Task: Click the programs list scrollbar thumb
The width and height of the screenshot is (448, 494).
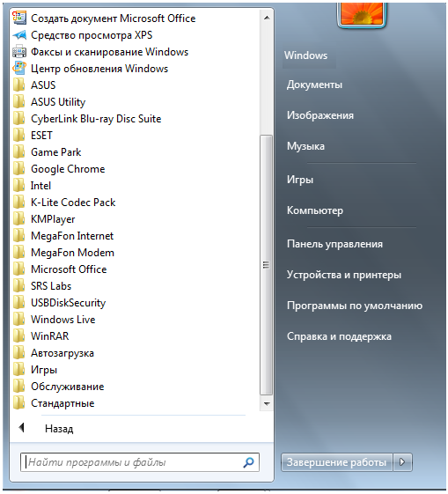Action: (x=267, y=265)
